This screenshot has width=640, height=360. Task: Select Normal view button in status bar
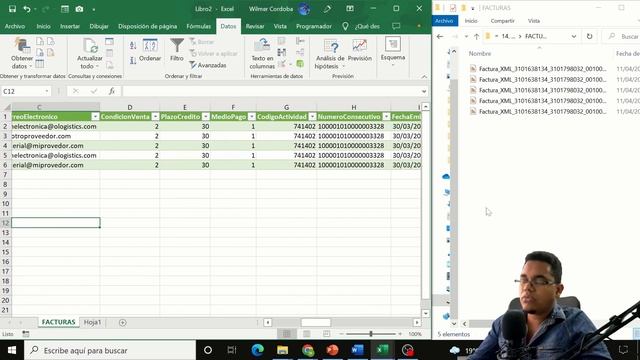pos(287,334)
